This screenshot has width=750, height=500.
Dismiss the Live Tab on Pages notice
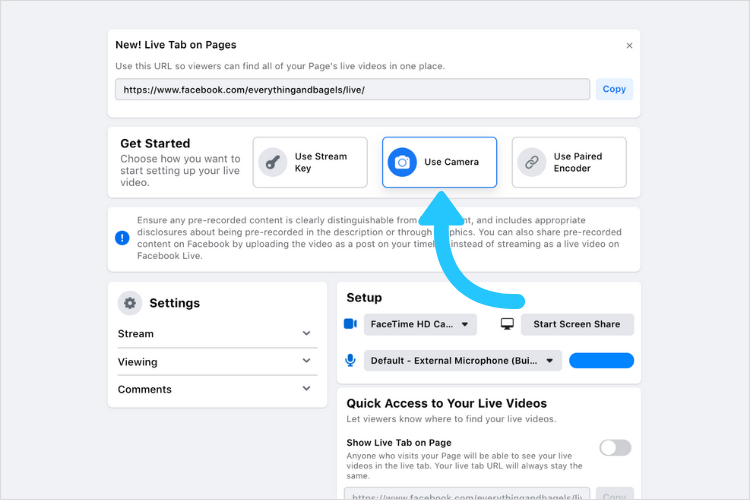coord(629,45)
